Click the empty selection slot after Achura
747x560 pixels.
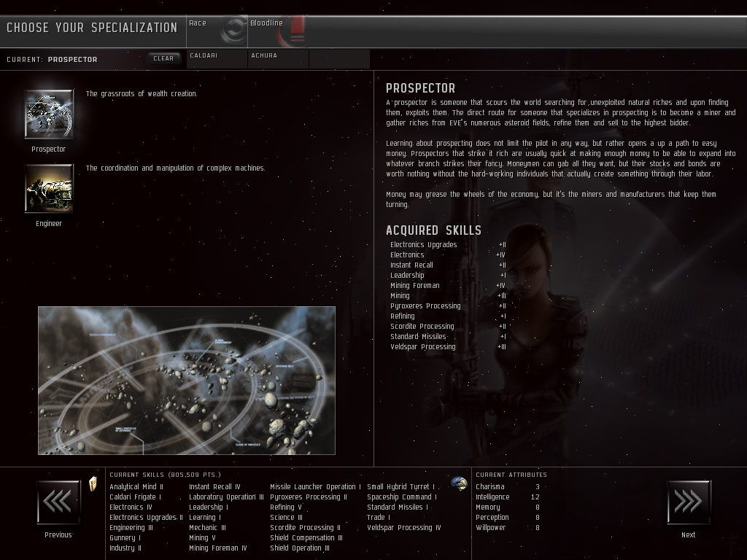tap(340, 59)
